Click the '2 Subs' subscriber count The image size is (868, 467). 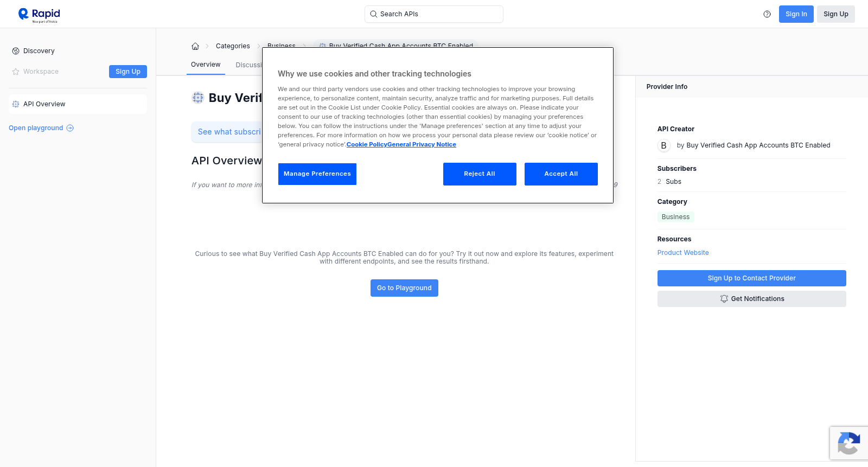(669, 182)
